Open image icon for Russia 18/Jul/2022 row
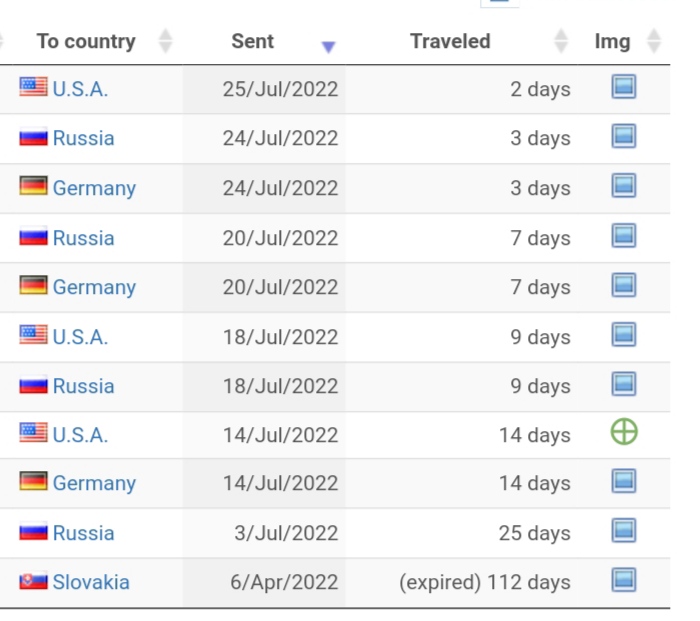700x621 pixels. click(624, 384)
